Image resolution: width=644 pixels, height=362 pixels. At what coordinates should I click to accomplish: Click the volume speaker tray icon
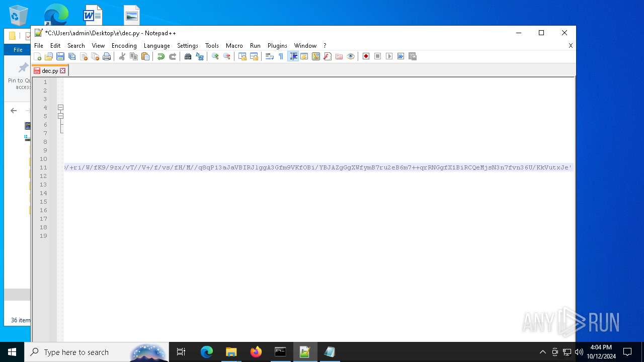coord(579,352)
